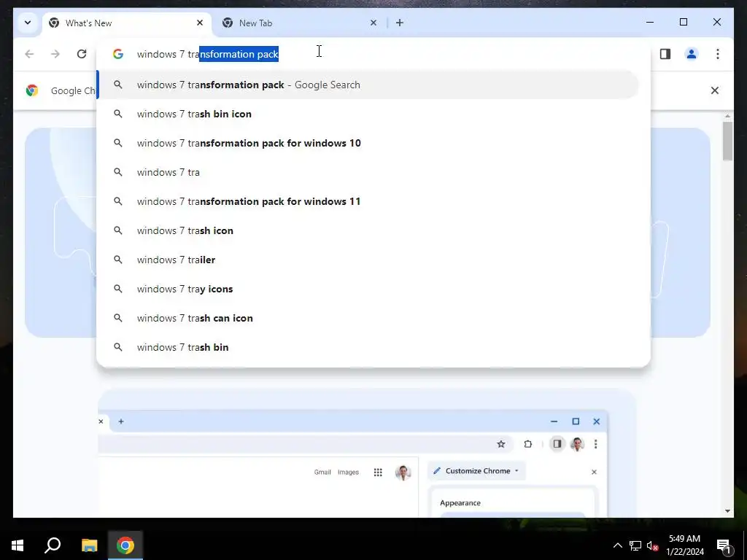This screenshot has height=560, width=747.
Task: Close the What's New tab
Action: (x=200, y=23)
